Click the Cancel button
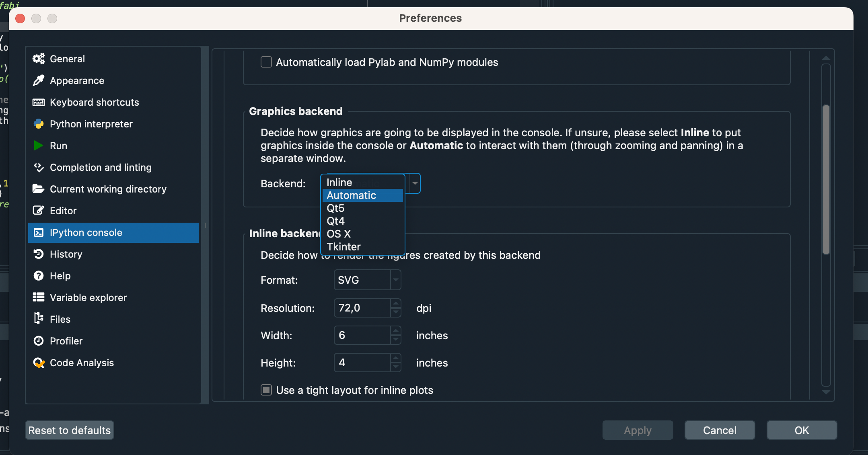Screen dimensions: 868x455 tap(720, 430)
